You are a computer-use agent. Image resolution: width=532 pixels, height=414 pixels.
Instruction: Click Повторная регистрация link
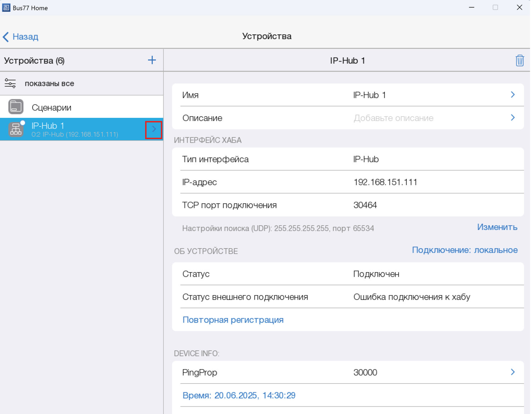(233, 320)
